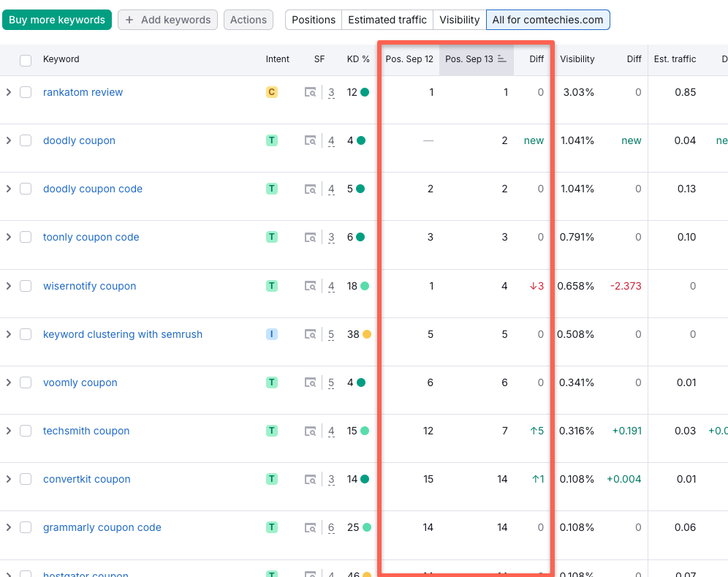Check the doodly coupon code row checkbox
Viewport: 728px width, 577px height.
tap(26, 189)
